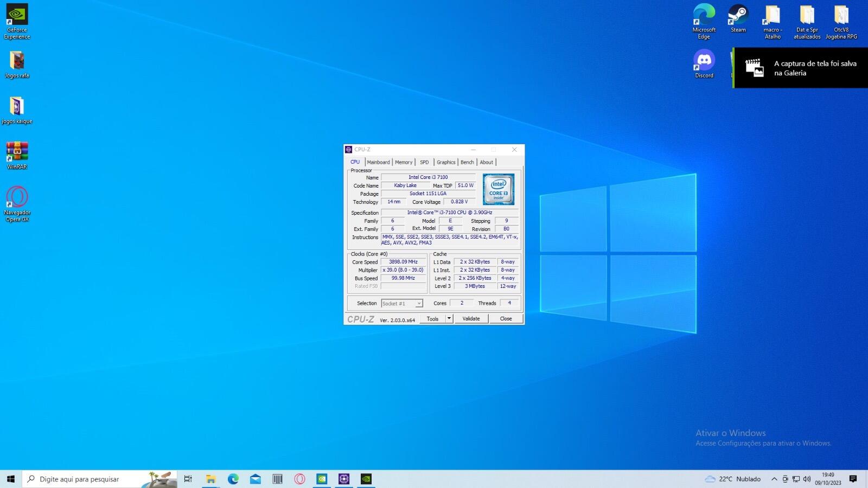Click the Technology value 14 nm
This screenshot has height=488, width=868.
click(x=394, y=202)
